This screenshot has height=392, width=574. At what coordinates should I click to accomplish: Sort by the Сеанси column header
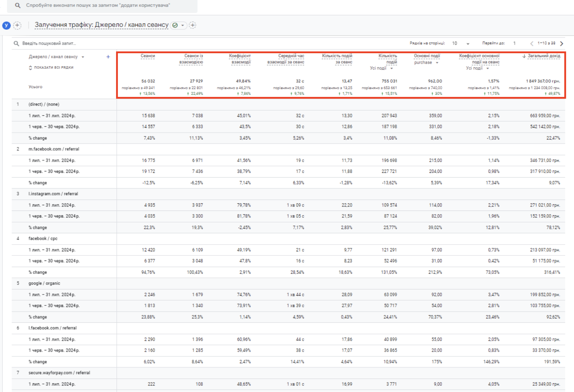(x=148, y=56)
